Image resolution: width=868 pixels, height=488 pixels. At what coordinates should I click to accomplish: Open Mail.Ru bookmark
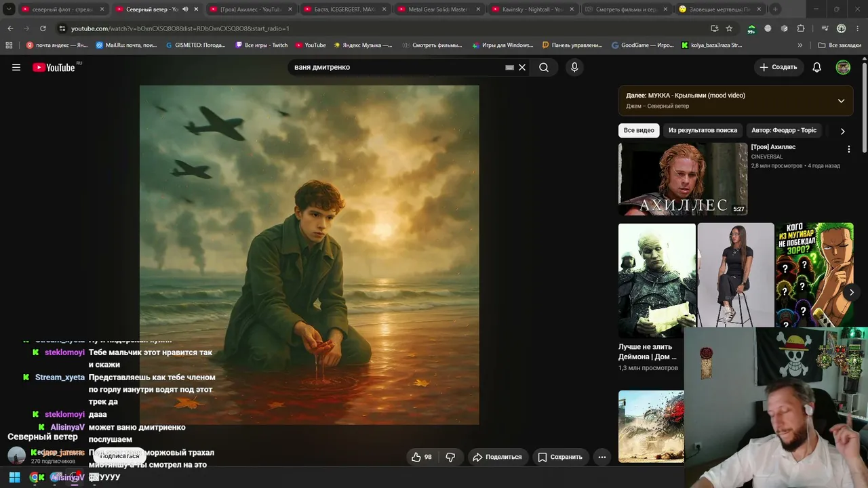click(x=127, y=45)
